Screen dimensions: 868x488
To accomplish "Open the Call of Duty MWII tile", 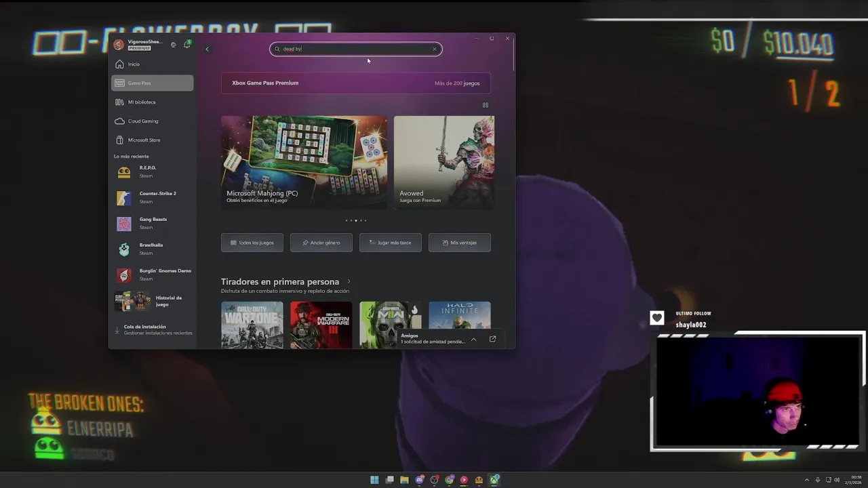I will coord(391,317).
